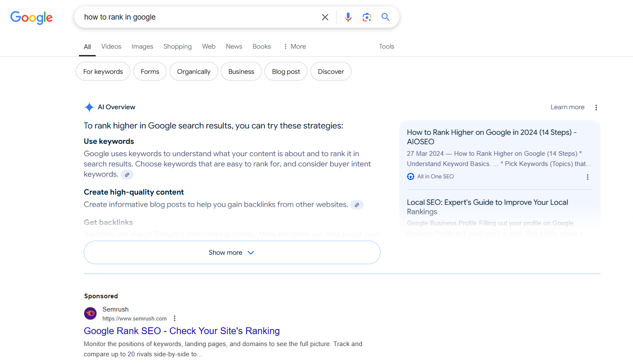This screenshot has height=364, width=633.
Task: Click the AI Overview label text
Action: [x=117, y=107]
